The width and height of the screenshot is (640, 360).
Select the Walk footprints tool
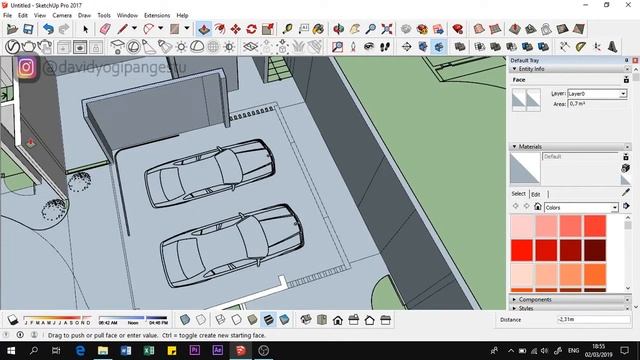tap(385, 47)
